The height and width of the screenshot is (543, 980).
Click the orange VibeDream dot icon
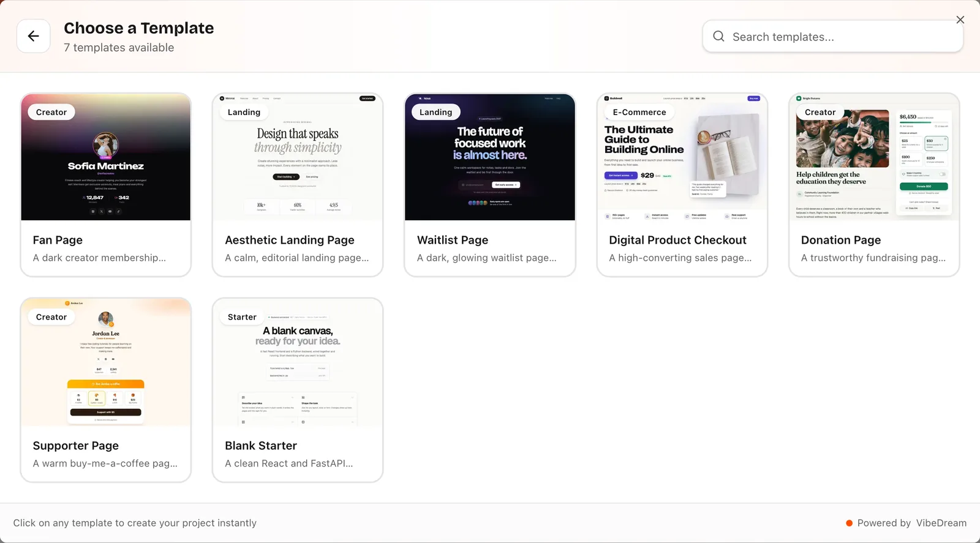click(x=850, y=523)
